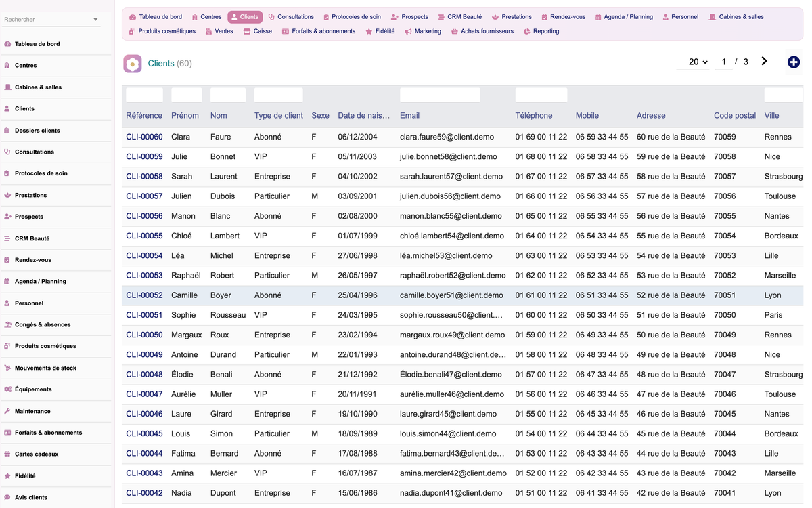Open Personnel in the sidebar
This screenshot has height=508, width=812.
click(x=29, y=303)
